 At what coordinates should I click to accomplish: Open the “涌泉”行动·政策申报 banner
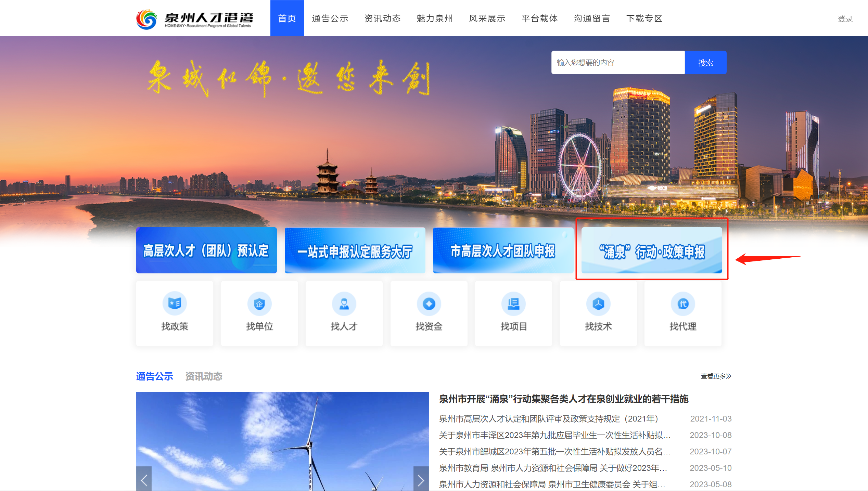[652, 250]
